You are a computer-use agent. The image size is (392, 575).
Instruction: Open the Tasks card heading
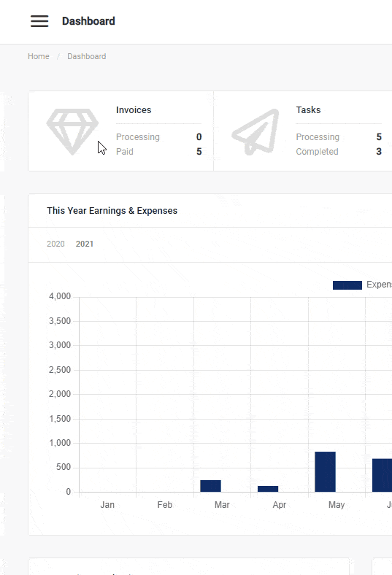[x=308, y=110]
